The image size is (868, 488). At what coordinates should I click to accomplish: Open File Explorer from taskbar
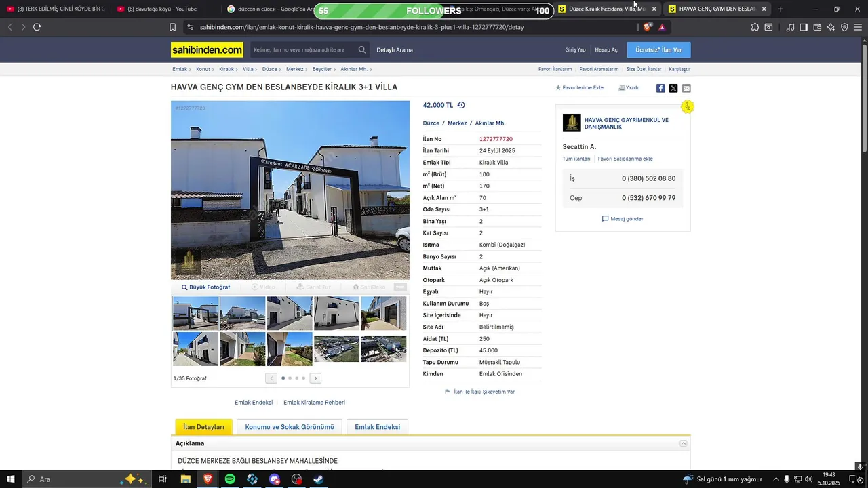(185, 479)
